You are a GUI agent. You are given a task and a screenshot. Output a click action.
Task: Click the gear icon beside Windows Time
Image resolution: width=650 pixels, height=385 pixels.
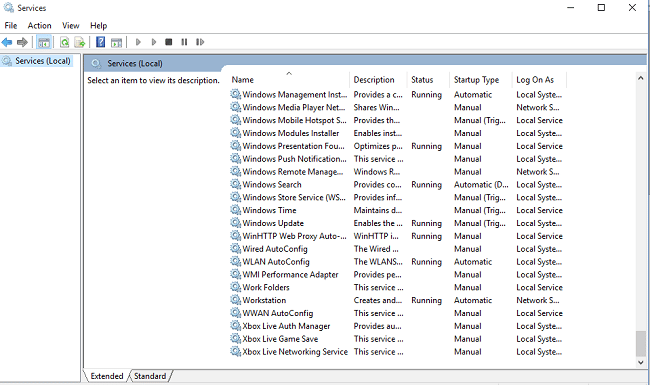click(235, 210)
